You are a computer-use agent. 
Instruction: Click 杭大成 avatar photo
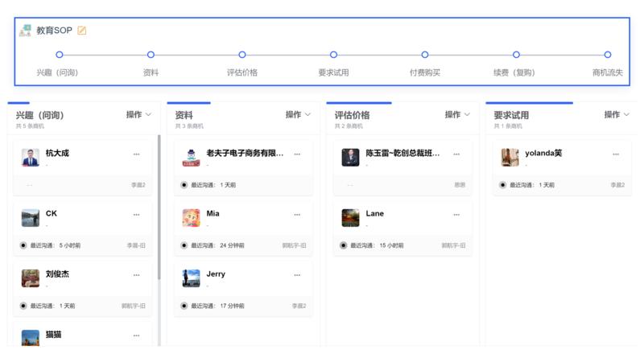[x=31, y=158]
